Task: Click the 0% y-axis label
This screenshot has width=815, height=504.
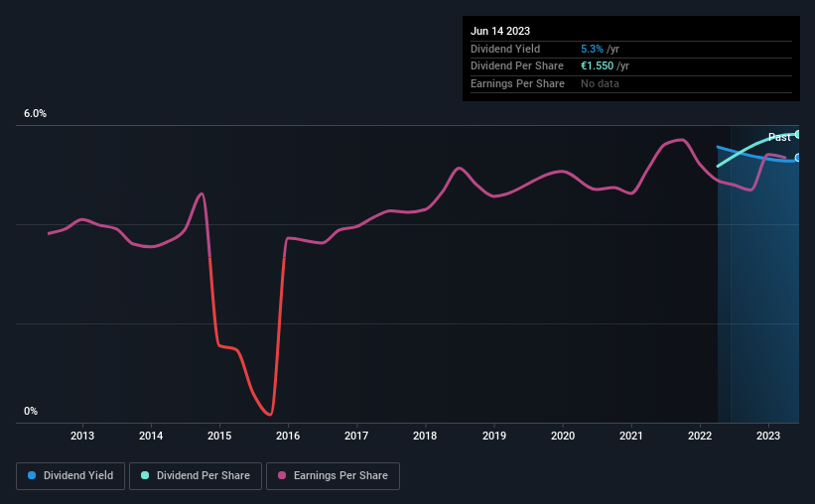Action: pyautogui.click(x=31, y=411)
